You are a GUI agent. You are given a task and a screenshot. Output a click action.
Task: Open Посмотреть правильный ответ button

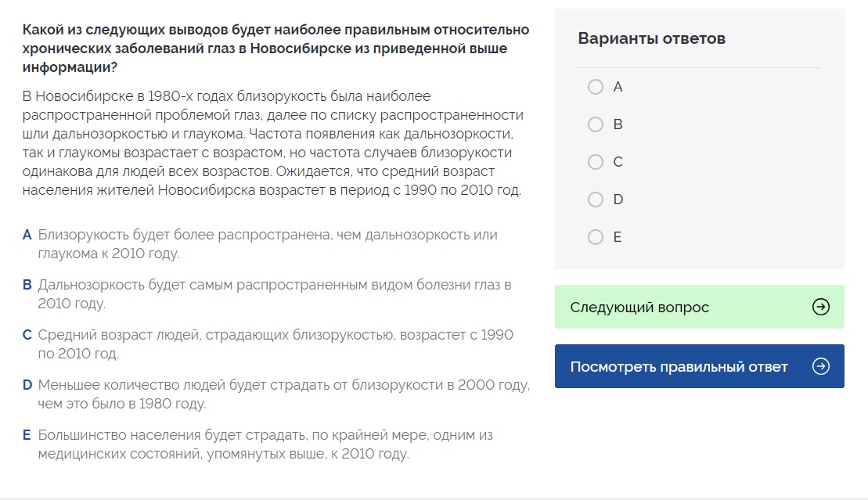pos(699,366)
